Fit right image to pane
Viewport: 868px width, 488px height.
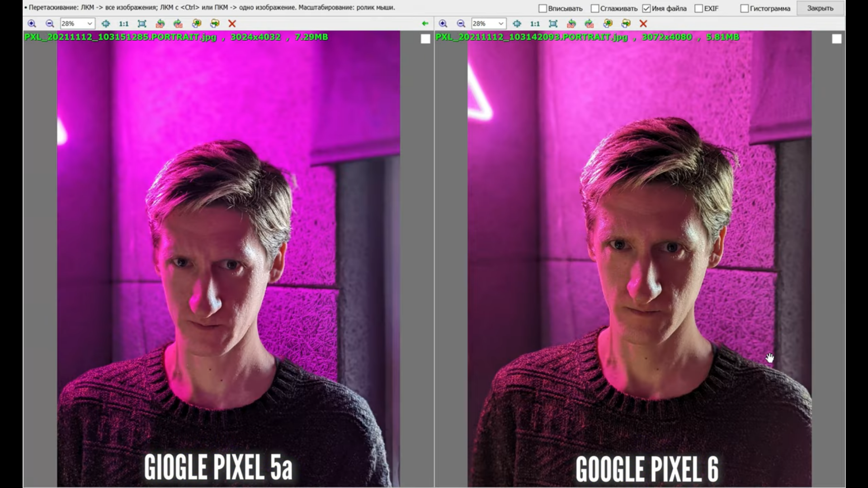[x=553, y=23]
